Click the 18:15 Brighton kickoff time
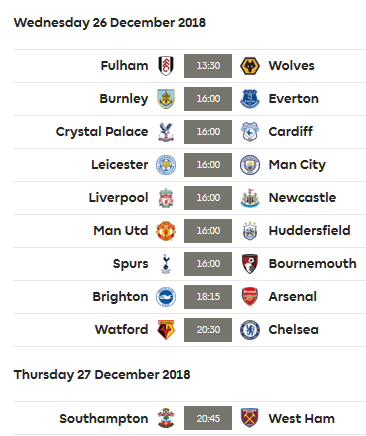 click(x=208, y=297)
